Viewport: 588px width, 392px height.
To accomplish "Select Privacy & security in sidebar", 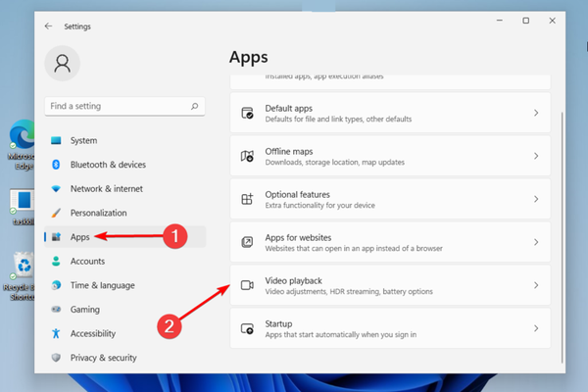I will (103, 358).
